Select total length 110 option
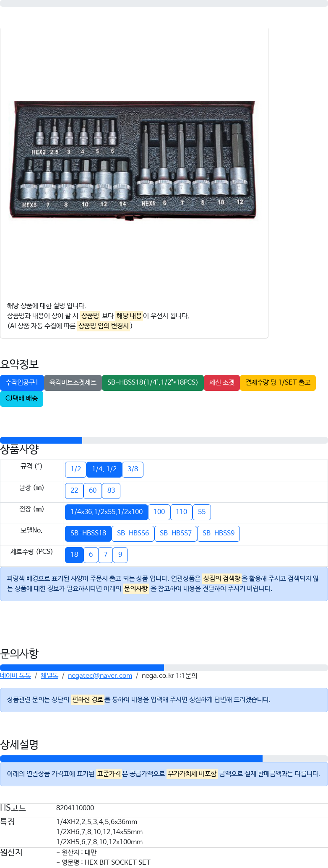 (x=182, y=512)
